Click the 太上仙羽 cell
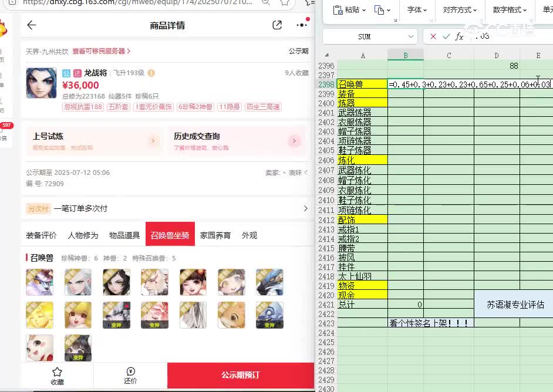This screenshot has height=392, width=553. [362, 276]
